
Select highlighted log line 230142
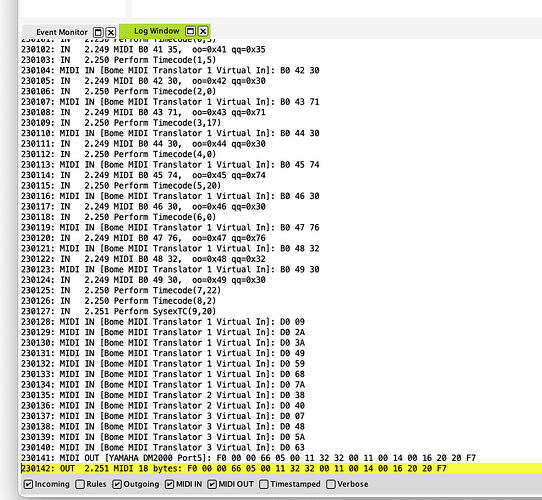281,469
